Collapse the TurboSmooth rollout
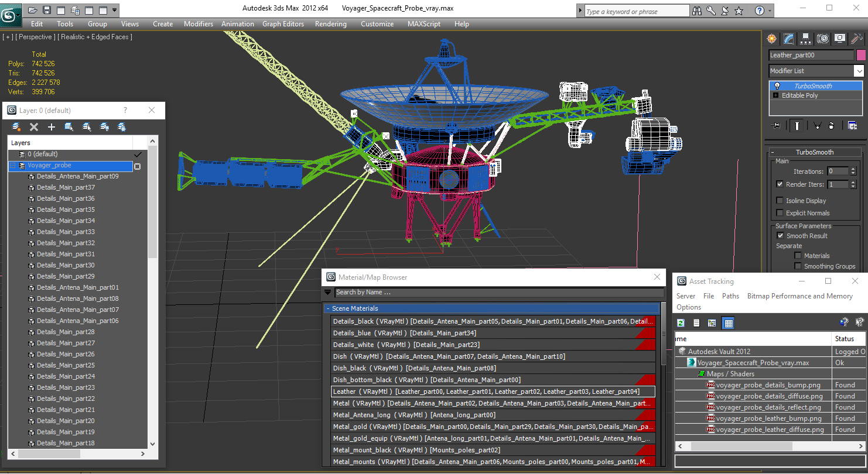 [x=773, y=152]
